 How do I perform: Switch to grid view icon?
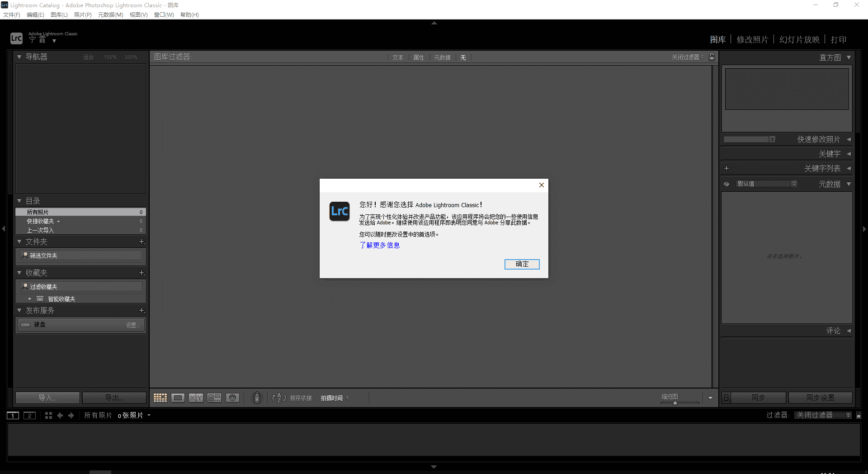pos(160,398)
